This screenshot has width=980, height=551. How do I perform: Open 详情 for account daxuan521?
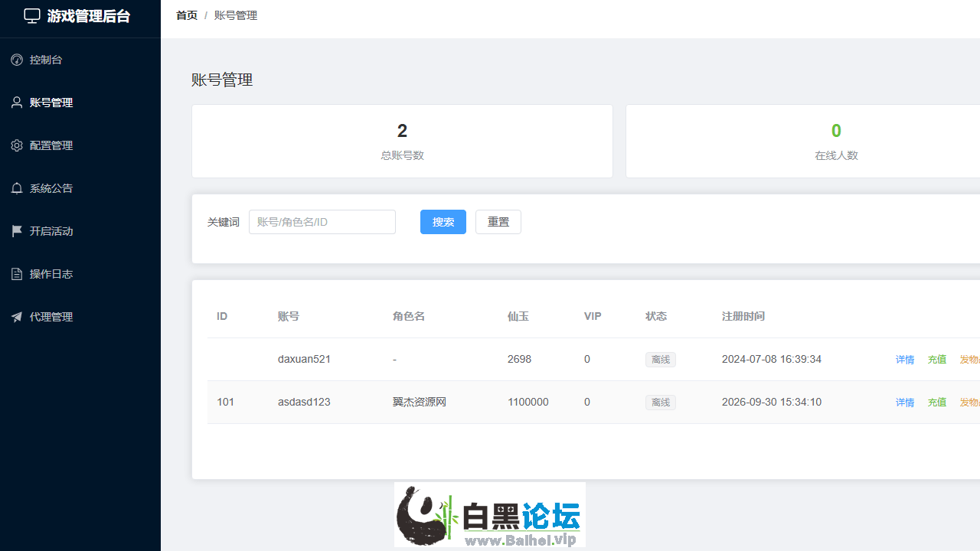pos(905,360)
